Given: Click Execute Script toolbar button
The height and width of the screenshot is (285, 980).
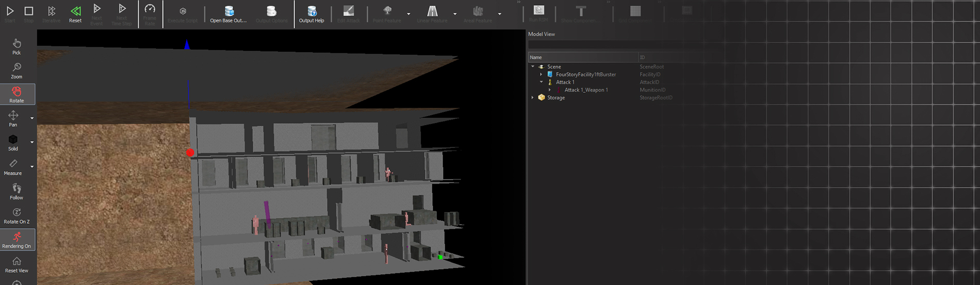Looking at the screenshot, I should click(x=183, y=14).
